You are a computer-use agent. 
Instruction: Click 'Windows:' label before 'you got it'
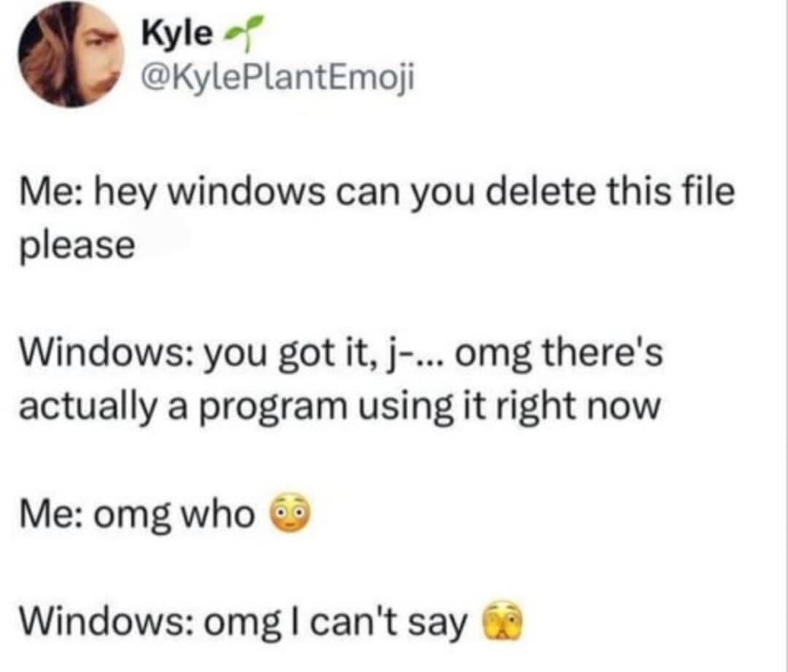pyautogui.click(x=106, y=353)
